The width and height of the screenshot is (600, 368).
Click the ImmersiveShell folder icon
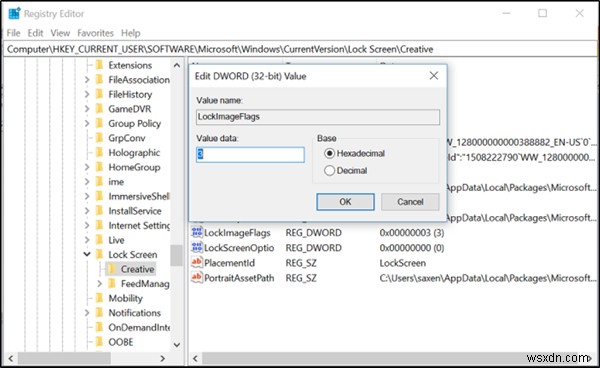point(99,196)
